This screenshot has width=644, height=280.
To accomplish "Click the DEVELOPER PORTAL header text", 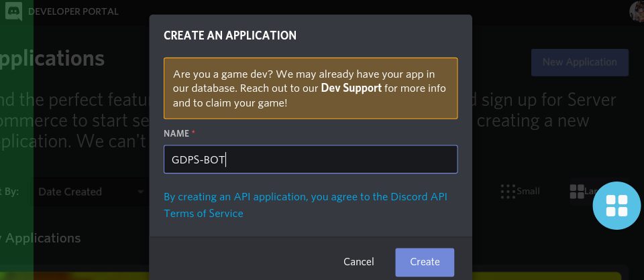I will (73, 11).
